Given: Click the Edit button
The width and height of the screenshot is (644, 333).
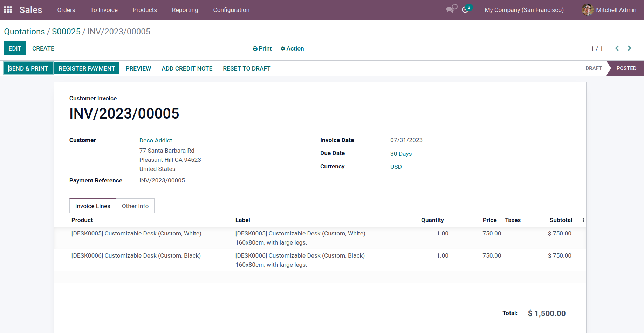Looking at the screenshot, I should (15, 48).
